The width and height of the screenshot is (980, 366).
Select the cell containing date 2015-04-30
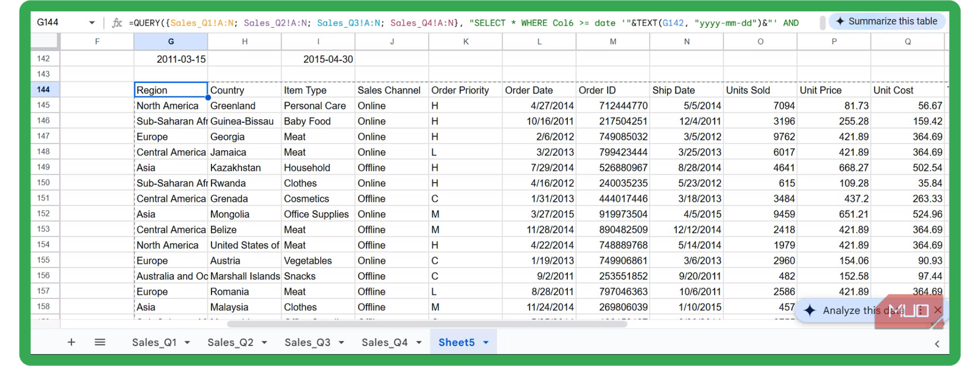[x=318, y=59]
